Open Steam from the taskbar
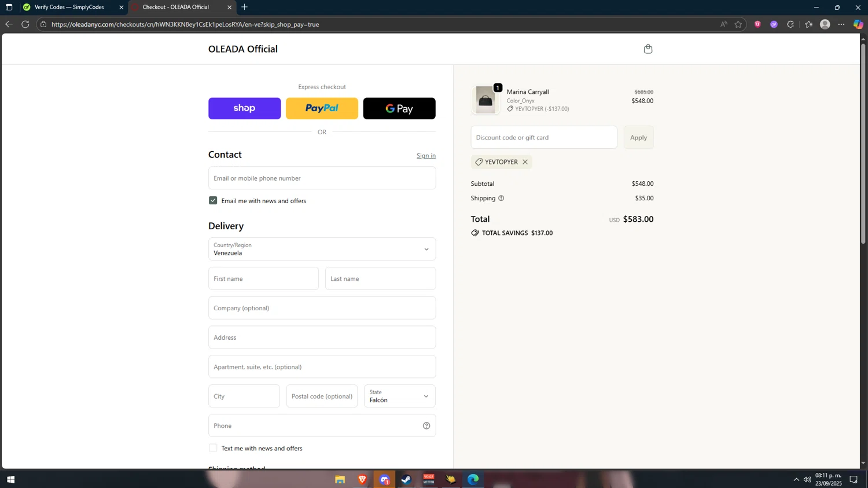 (406, 479)
